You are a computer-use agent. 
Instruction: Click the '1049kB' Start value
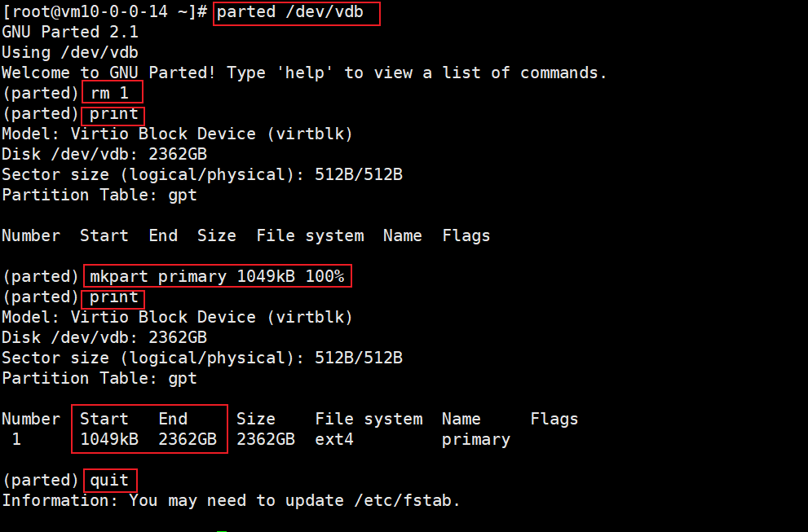pos(109,439)
